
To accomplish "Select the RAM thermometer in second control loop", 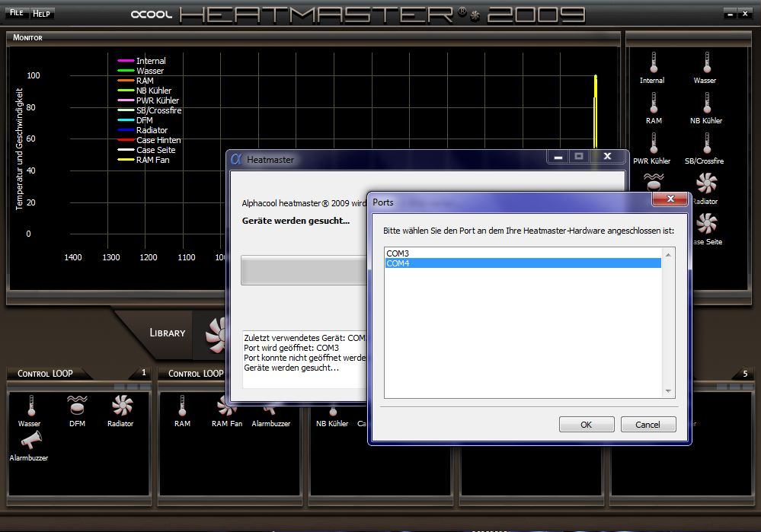I will (182, 406).
